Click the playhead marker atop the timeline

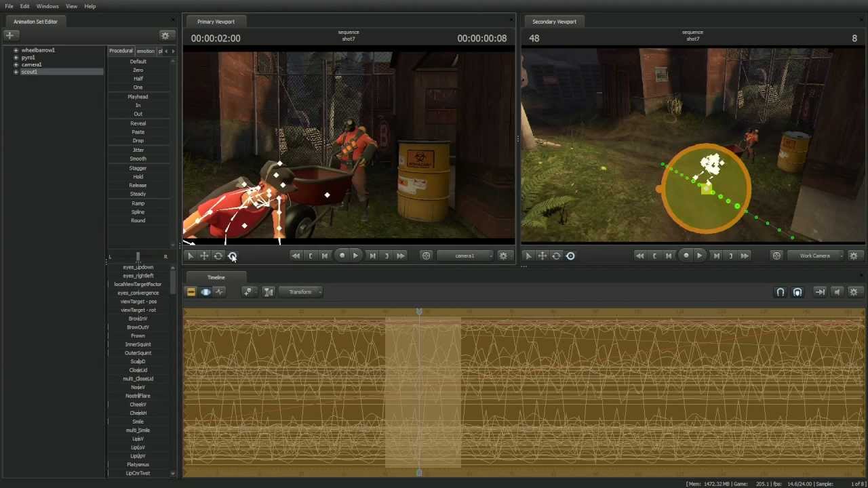point(419,312)
